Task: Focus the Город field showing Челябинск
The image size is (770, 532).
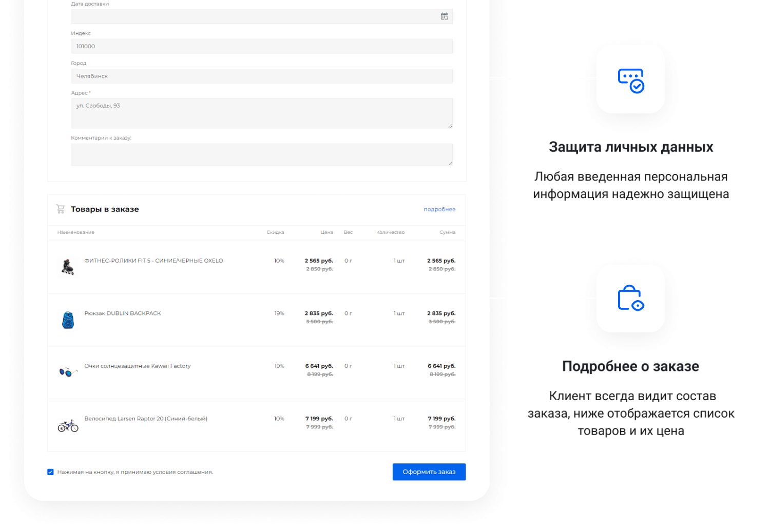Action: pos(261,76)
